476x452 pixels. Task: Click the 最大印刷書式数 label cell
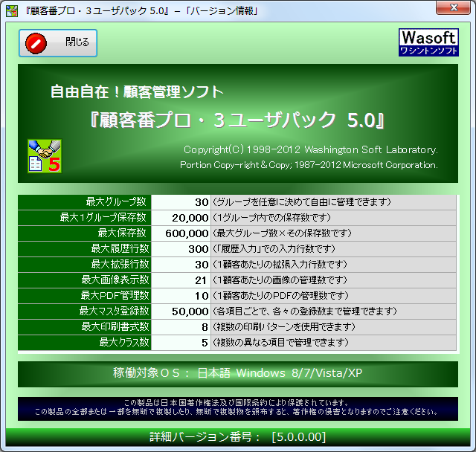84,326
